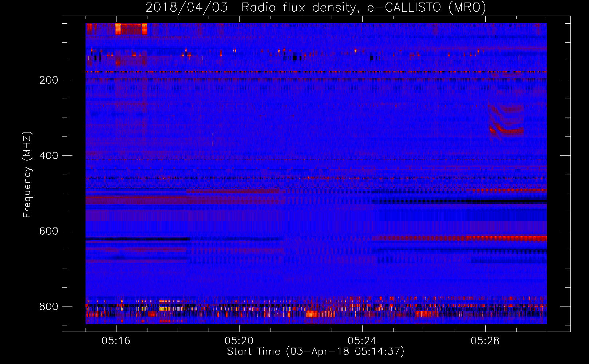Viewport: 589px width, 364px height.
Task: Click the 05:28 time tick label
Action: click(485, 341)
